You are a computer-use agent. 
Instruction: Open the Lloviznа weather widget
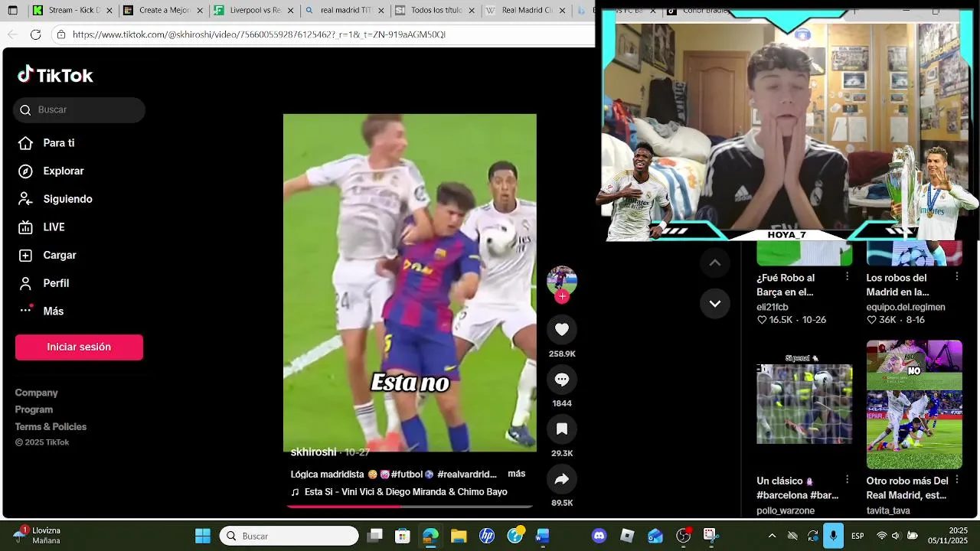(x=37, y=536)
